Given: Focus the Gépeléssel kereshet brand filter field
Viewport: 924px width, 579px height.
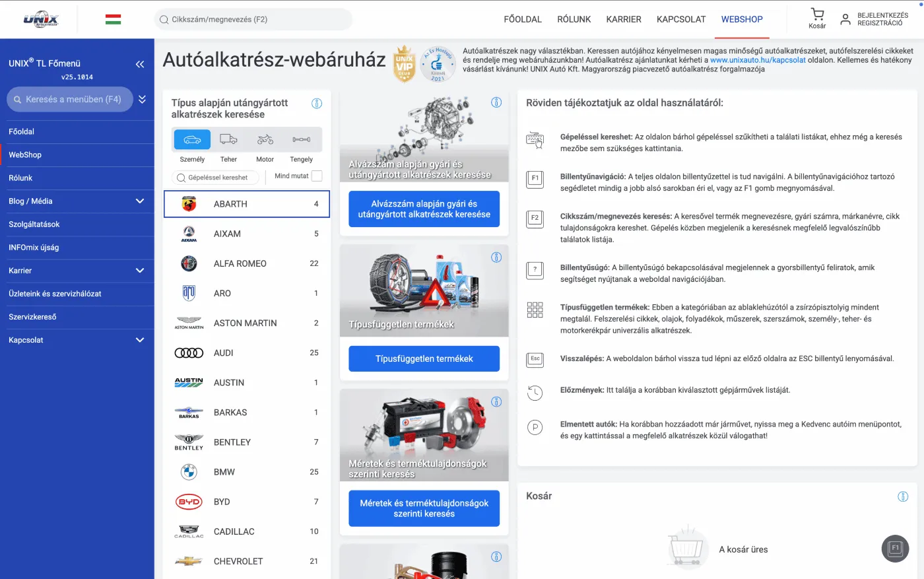Looking at the screenshot, I should pos(215,178).
